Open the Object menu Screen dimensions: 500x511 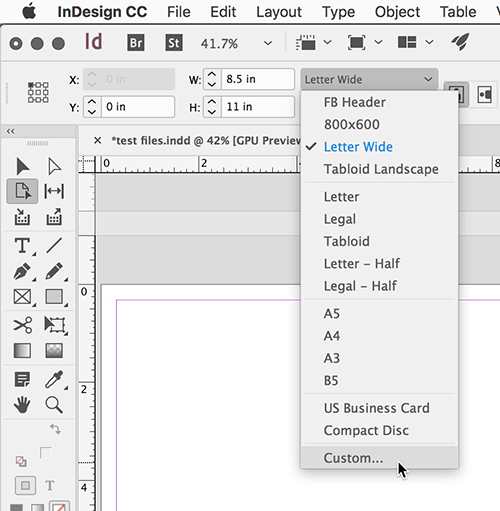[397, 12]
